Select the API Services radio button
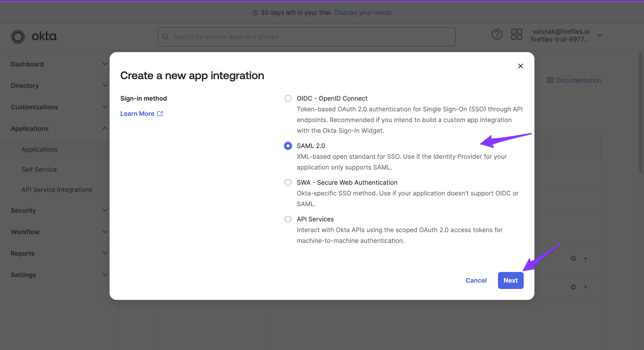Screen dimensions: 644x350 tap(288, 219)
